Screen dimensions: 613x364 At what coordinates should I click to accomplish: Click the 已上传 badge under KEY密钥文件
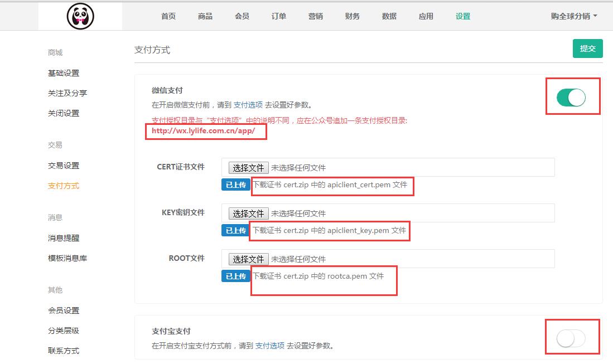[236, 230]
